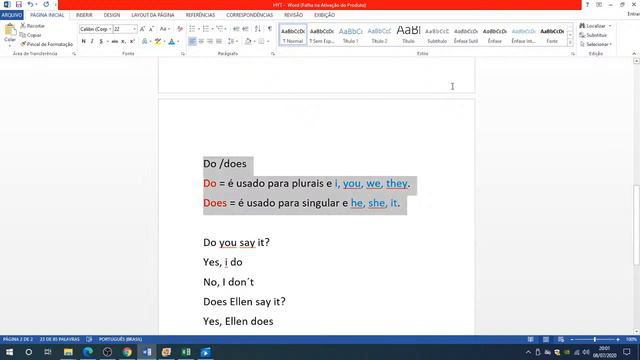Screen dimensions: 640x360
Task: Toggle italic formatting
Action: pos(92,41)
